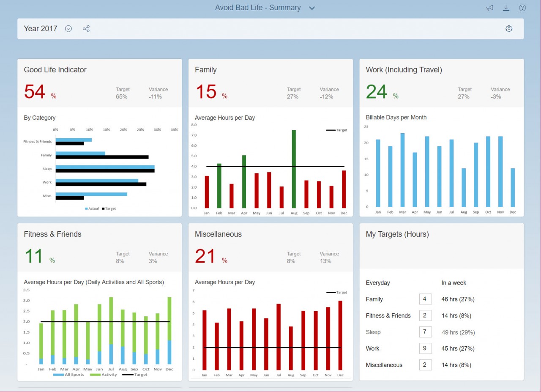The width and height of the screenshot is (541, 392).
Task: Open the Good Life Indicator card title
Action: coord(55,70)
